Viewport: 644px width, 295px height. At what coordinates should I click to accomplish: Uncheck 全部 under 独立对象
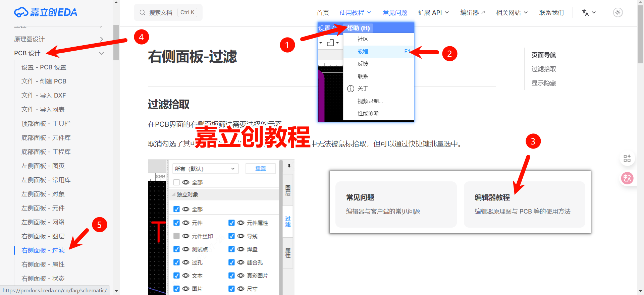click(176, 209)
